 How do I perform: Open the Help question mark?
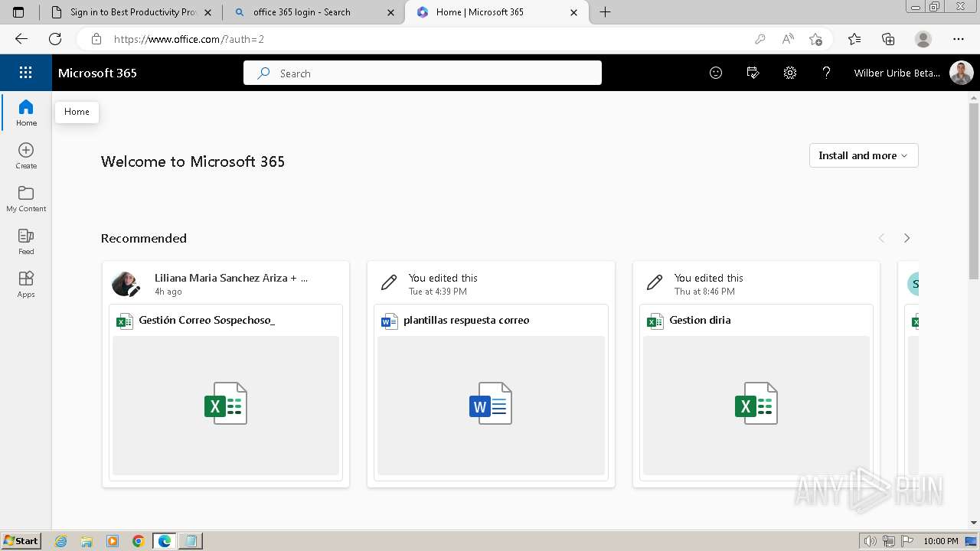[x=826, y=73]
